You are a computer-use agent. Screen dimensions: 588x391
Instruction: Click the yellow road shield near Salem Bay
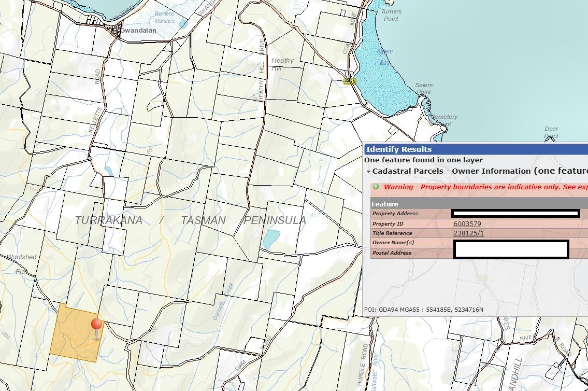(350, 81)
